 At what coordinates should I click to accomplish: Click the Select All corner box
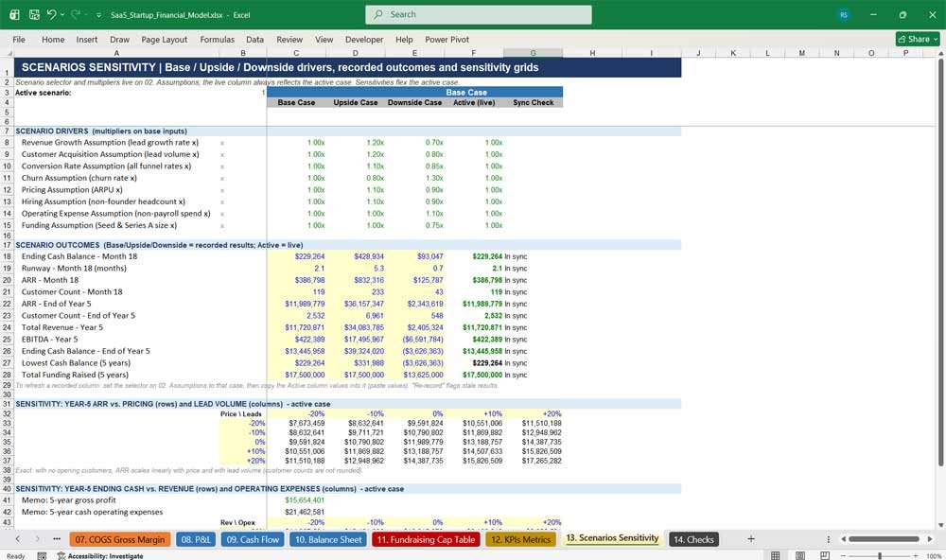[x=7, y=53]
